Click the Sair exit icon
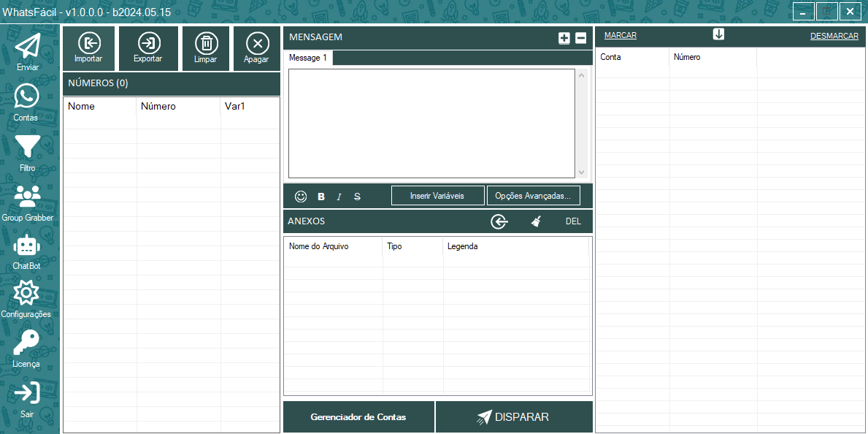This screenshot has width=868, height=434. tap(27, 398)
